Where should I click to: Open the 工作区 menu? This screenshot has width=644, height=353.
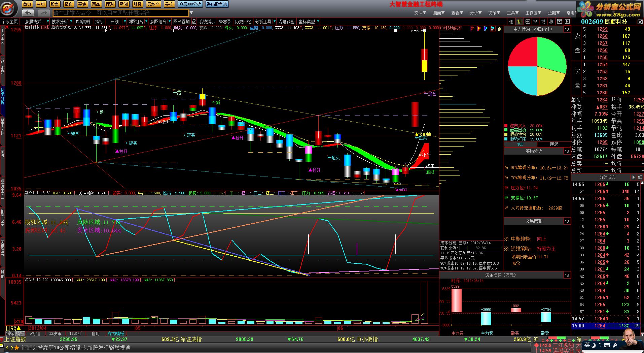pos(533,13)
